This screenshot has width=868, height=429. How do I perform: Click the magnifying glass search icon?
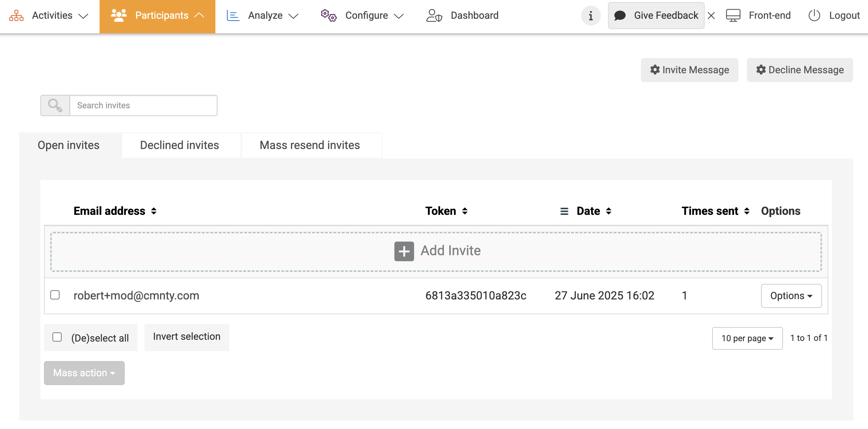pyautogui.click(x=55, y=105)
